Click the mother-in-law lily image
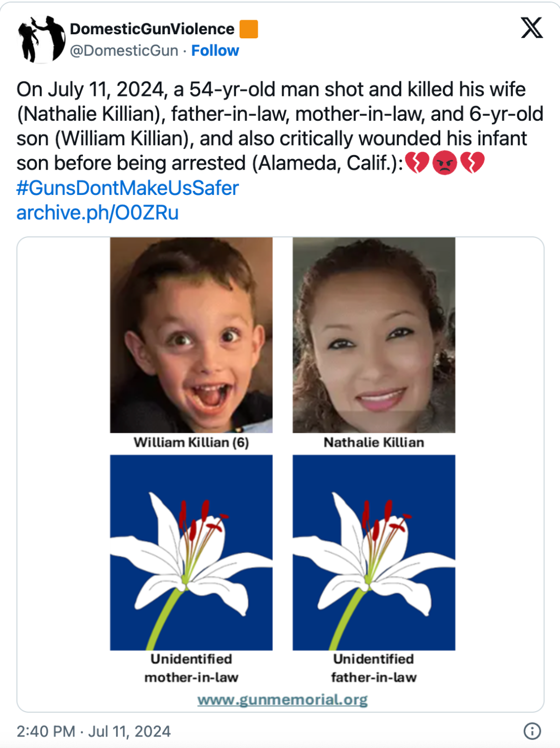This screenshot has width=560, height=748. pos(191,553)
